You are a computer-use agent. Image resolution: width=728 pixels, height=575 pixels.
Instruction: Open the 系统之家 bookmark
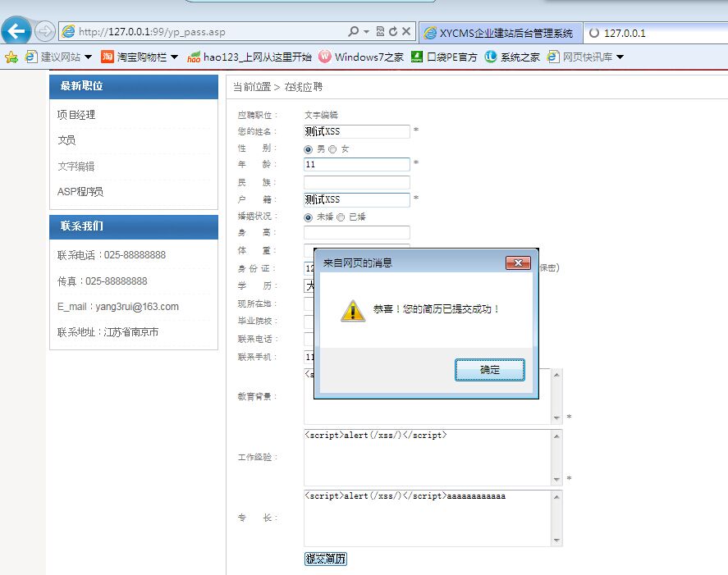click(x=512, y=57)
